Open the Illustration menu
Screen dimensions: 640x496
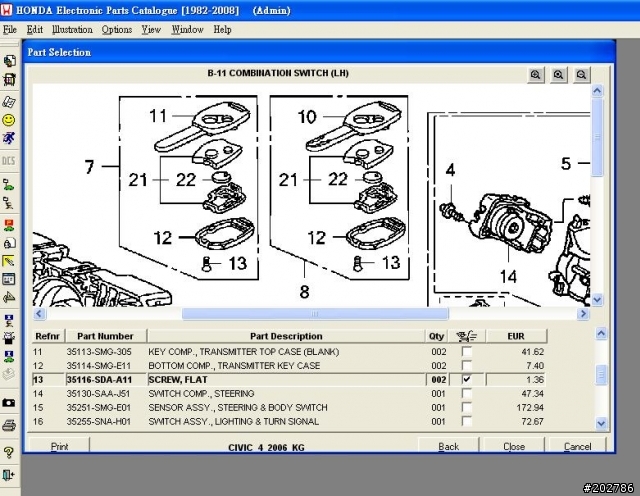[x=72, y=29]
